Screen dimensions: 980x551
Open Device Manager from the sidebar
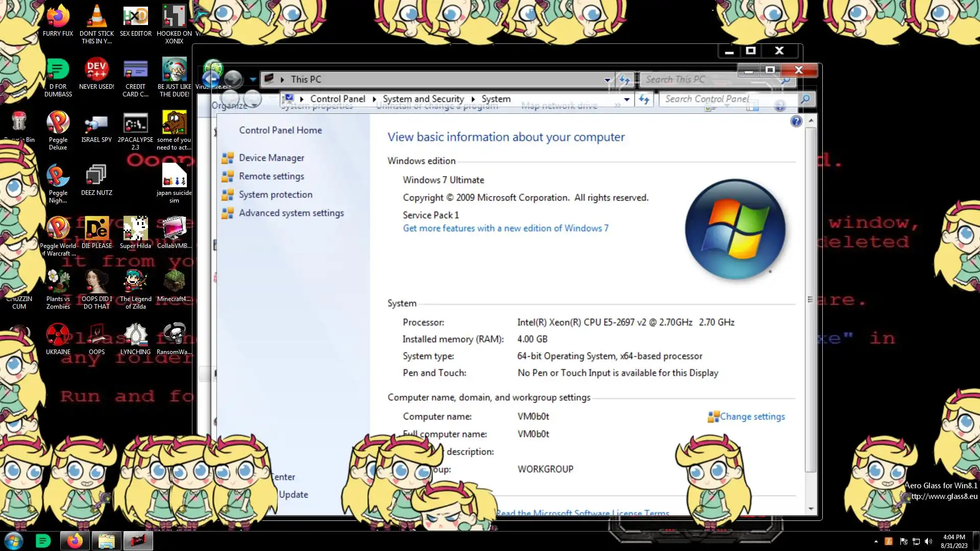(x=271, y=158)
